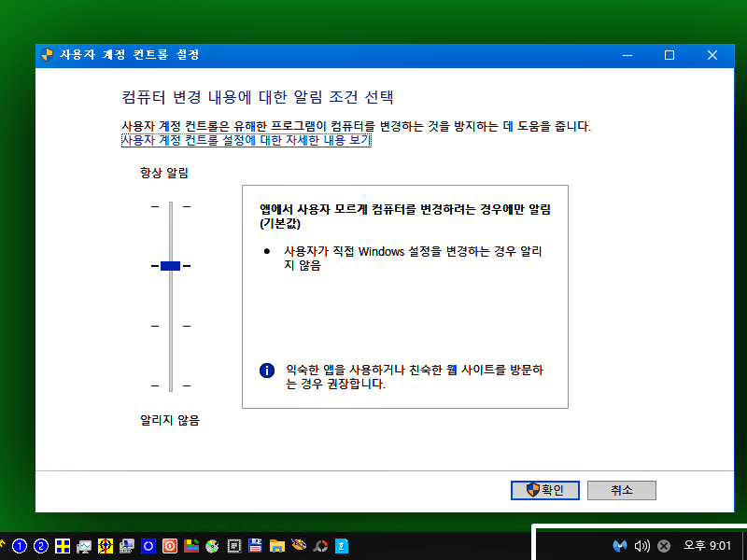Click the 취소 button

tap(621, 490)
